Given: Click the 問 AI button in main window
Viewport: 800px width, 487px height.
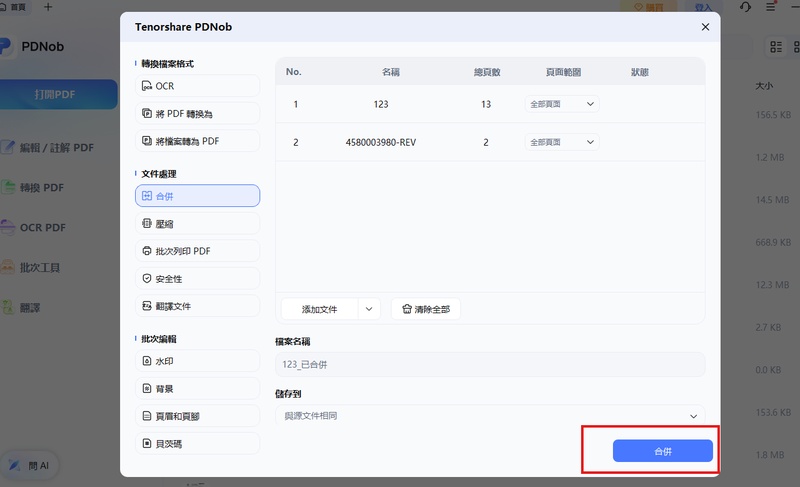Looking at the screenshot, I should [x=30, y=466].
